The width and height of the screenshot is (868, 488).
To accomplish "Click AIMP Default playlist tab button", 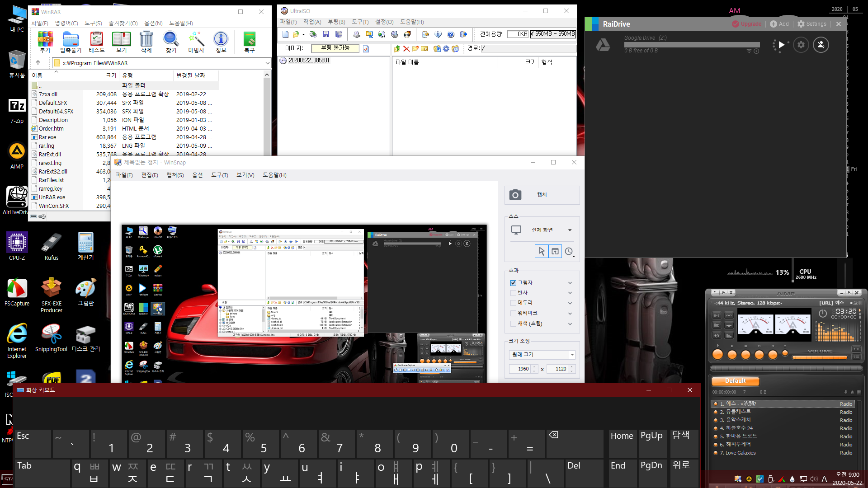I will pyautogui.click(x=736, y=381).
